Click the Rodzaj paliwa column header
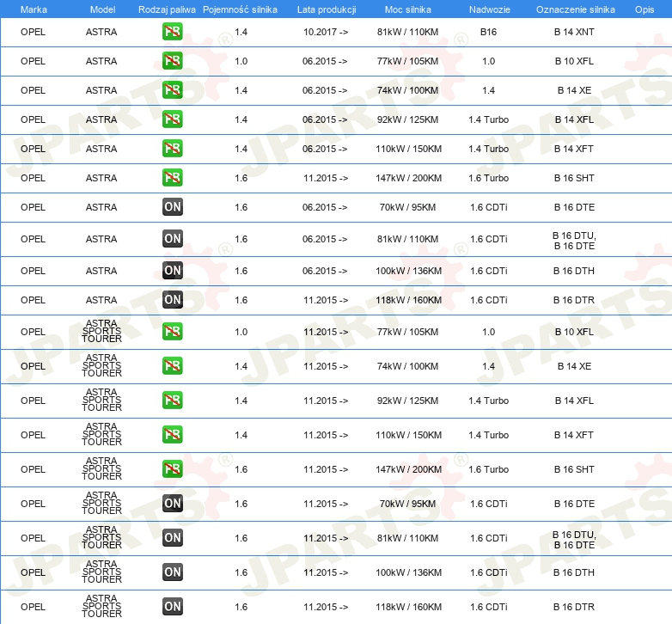 (x=167, y=9)
